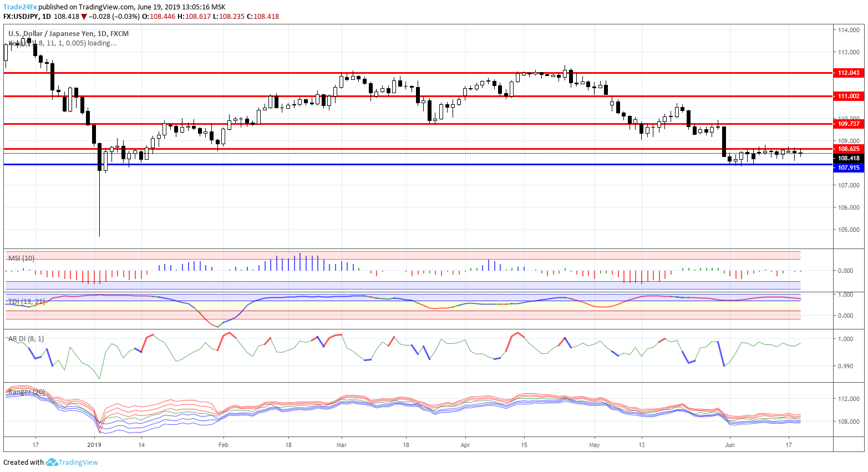
Task: Click the 14 date label on time axis
Action: (x=141, y=445)
